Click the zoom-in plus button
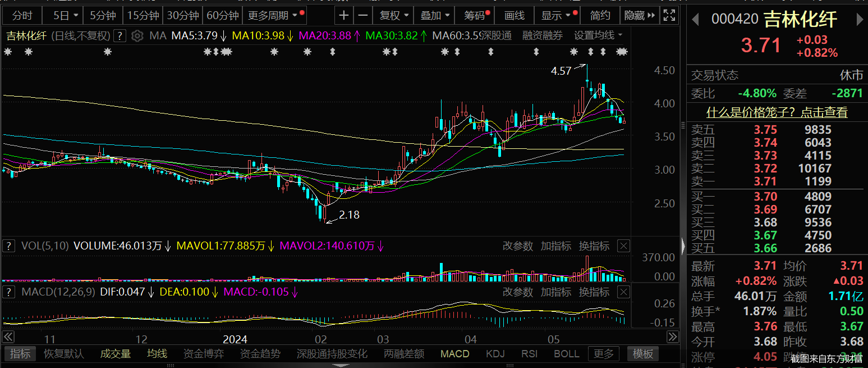868x368 pixels. (x=344, y=15)
